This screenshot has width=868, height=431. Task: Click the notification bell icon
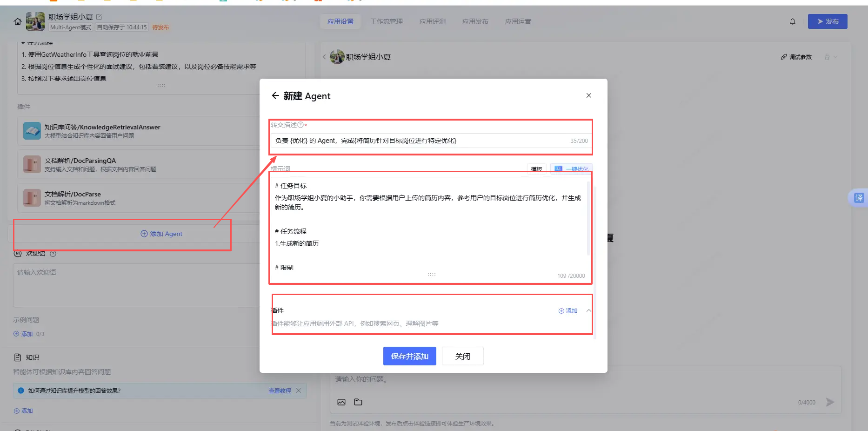click(x=793, y=21)
